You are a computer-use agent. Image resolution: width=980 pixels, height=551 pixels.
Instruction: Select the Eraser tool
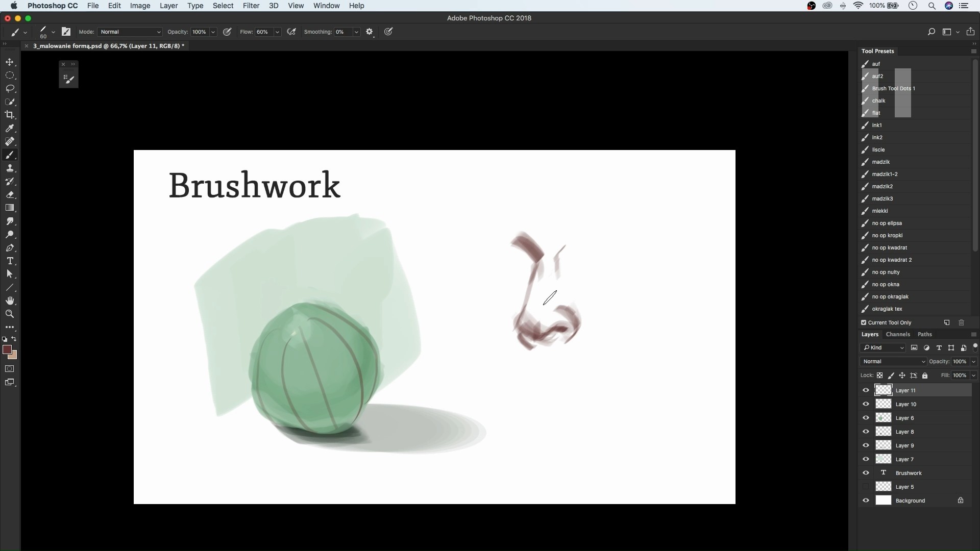tap(10, 194)
